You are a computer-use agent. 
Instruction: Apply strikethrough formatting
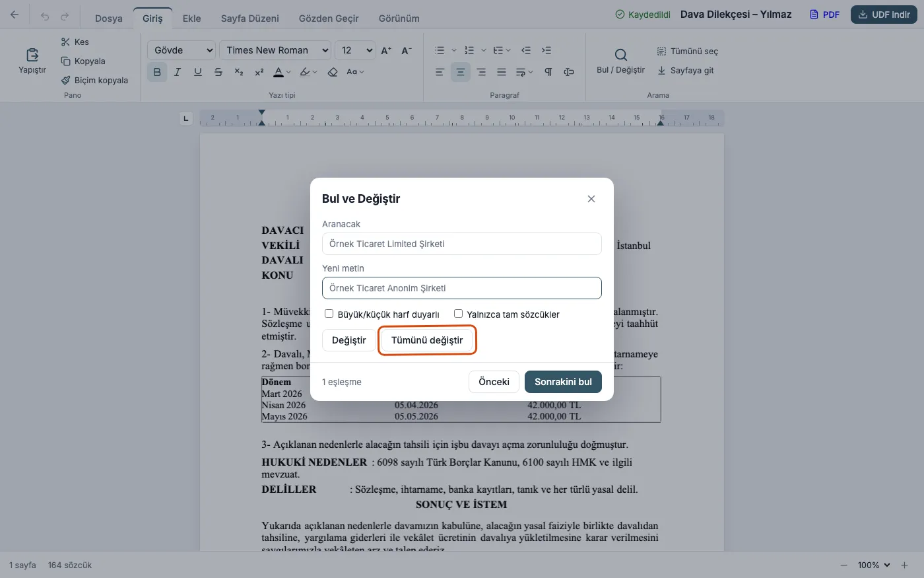click(x=218, y=72)
